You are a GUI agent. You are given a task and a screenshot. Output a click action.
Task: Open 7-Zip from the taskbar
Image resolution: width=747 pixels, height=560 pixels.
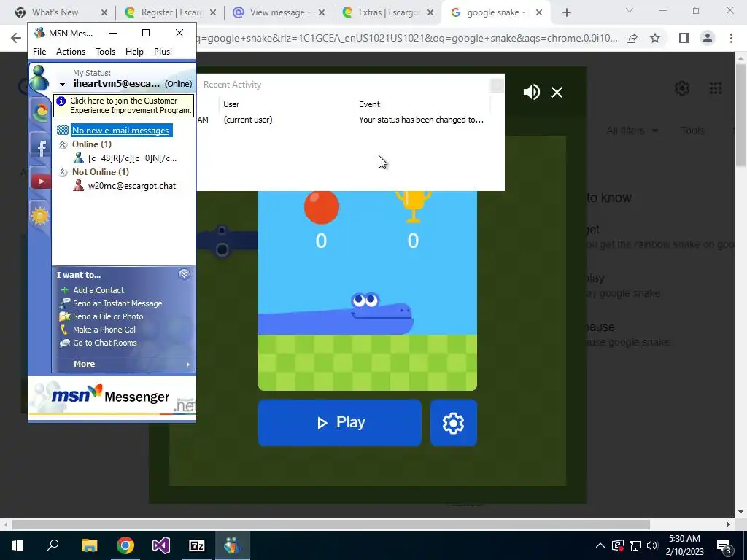point(197,545)
